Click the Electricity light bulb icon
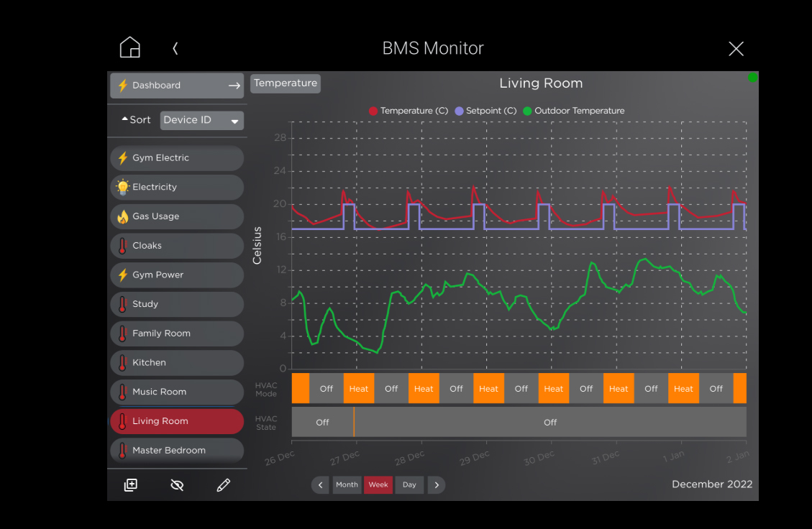The height and width of the screenshot is (529, 812). pyautogui.click(x=123, y=188)
